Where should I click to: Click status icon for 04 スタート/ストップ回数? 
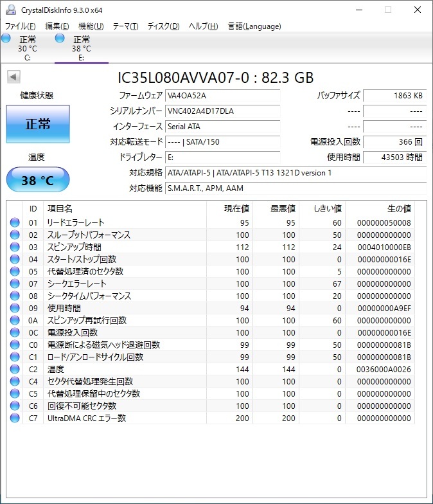click(15, 259)
